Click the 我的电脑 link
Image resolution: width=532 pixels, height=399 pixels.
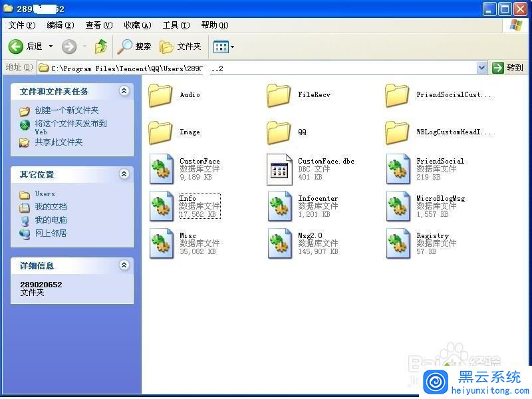click(x=51, y=220)
